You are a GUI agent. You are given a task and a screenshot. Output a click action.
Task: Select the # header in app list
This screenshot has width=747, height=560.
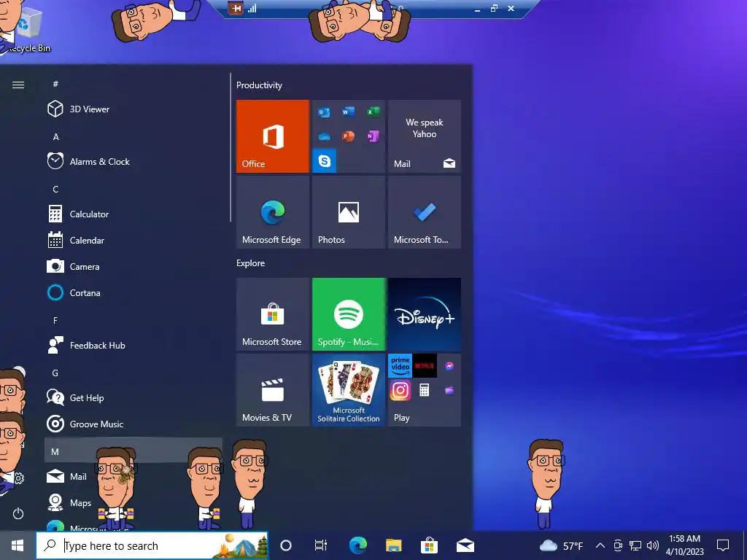(55, 84)
